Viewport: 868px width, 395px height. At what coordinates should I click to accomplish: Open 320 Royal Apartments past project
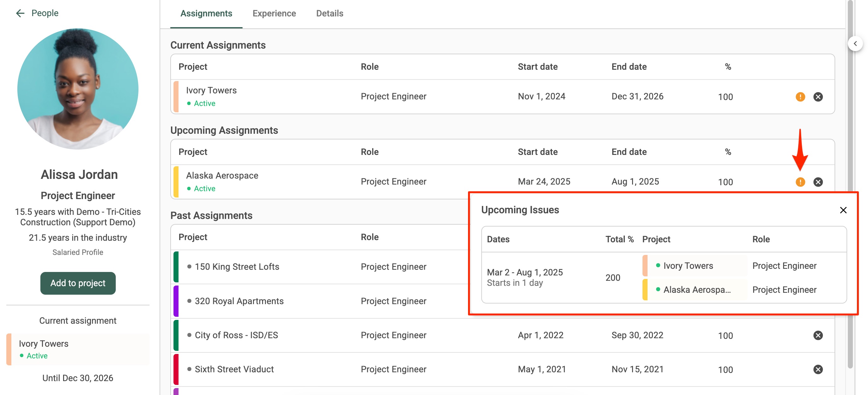(239, 301)
